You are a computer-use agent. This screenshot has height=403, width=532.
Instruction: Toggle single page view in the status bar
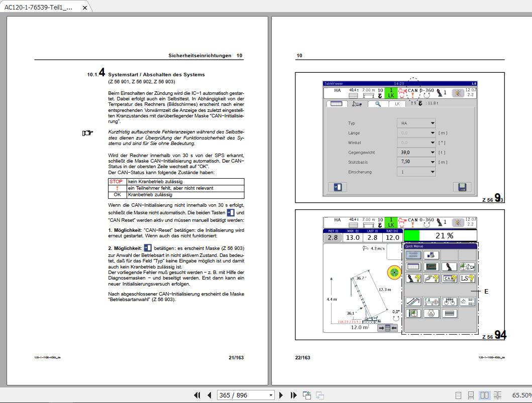(459, 395)
